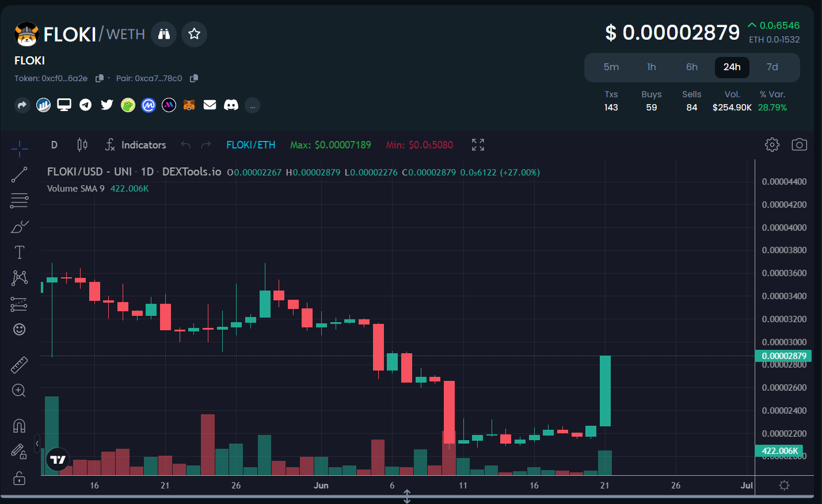Click the current price label 0.00002879 on axis

[783, 356]
